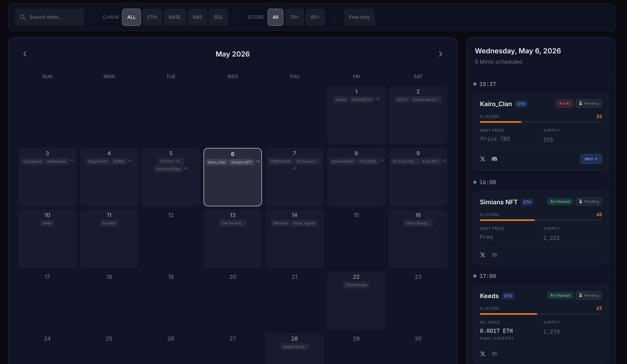Toggle Free only filter
The width and height of the screenshot is (627, 364).
coord(359,17)
